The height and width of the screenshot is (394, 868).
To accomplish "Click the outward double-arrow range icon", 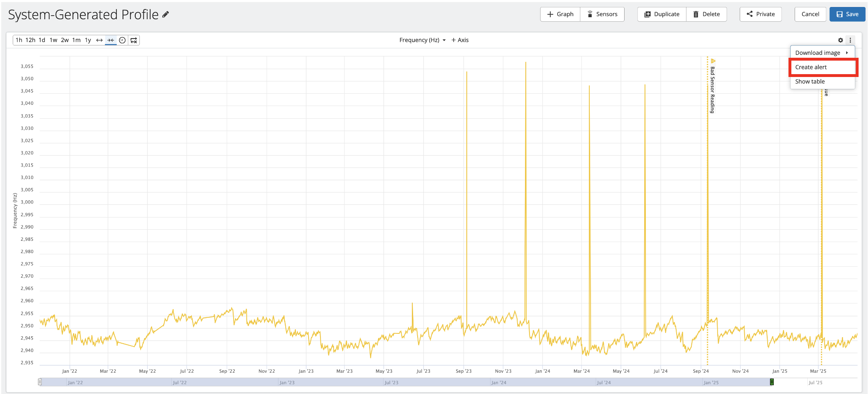I will [99, 40].
